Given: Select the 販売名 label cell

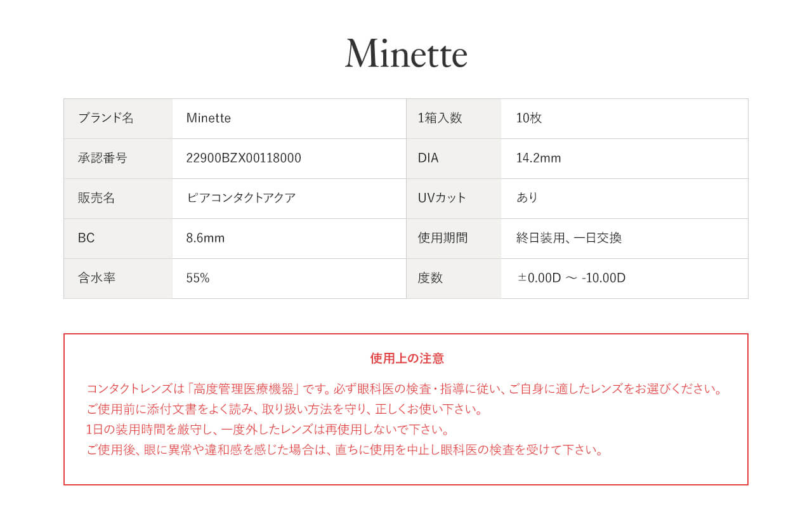Looking at the screenshot, I should (118, 199).
